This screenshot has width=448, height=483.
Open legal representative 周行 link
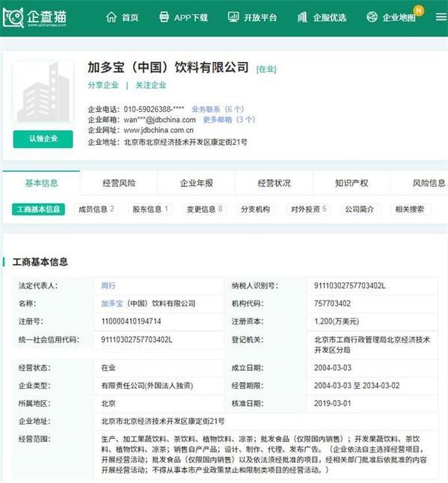[x=108, y=286]
